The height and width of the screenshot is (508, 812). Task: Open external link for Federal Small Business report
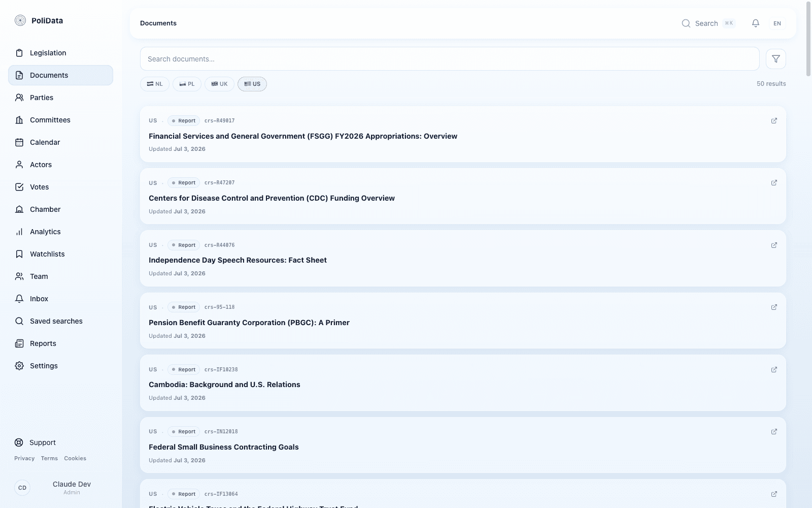pos(774,432)
